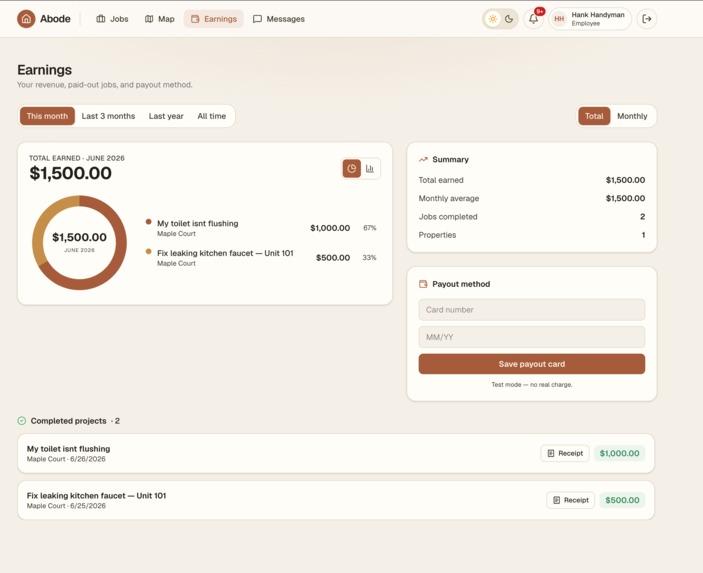Image resolution: width=703 pixels, height=573 pixels.
Task: Open Receipt for Fix leaking kitchen faucet
Action: coord(570,500)
